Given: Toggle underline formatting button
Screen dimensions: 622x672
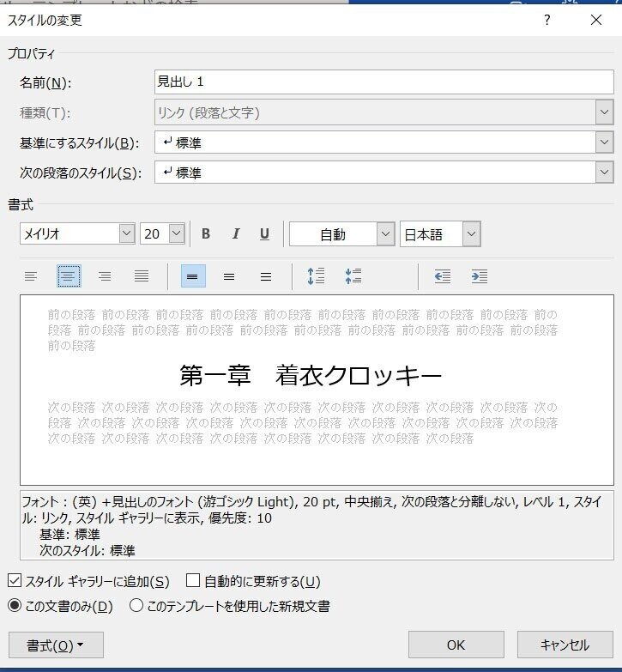Looking at the screenshot, I should click(265, 234).
